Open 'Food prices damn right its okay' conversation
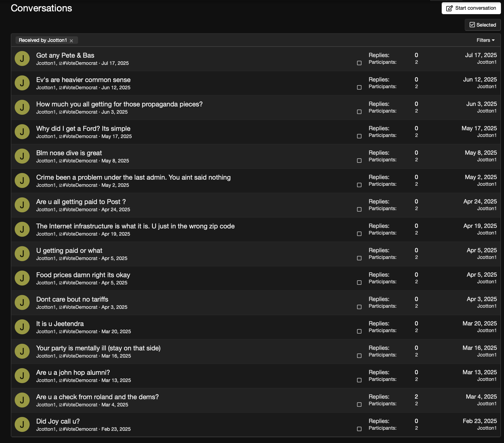Image resolution: width=504 pixels, height=443 pixels. pyautogui.click(x=83, y=275)
